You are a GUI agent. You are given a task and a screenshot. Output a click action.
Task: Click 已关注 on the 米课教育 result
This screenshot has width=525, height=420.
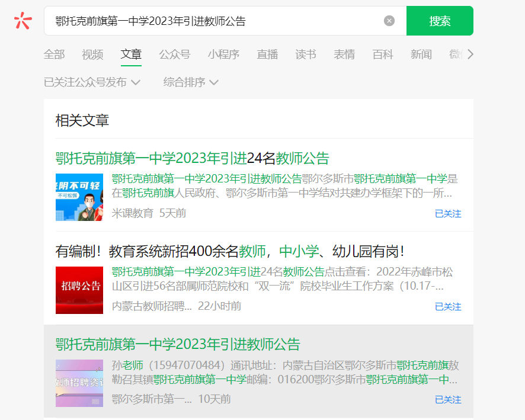pos(447,213)
